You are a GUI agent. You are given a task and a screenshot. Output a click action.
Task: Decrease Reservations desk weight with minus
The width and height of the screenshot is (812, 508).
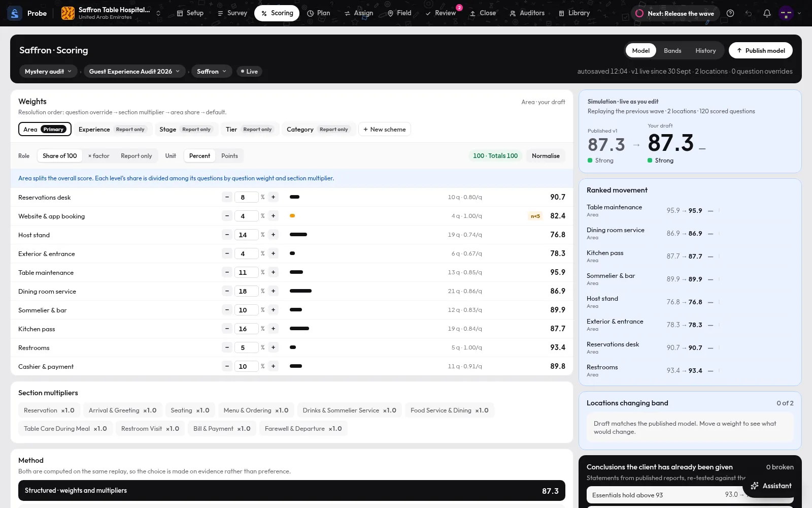pyautogui.click(x=227, y=197)
